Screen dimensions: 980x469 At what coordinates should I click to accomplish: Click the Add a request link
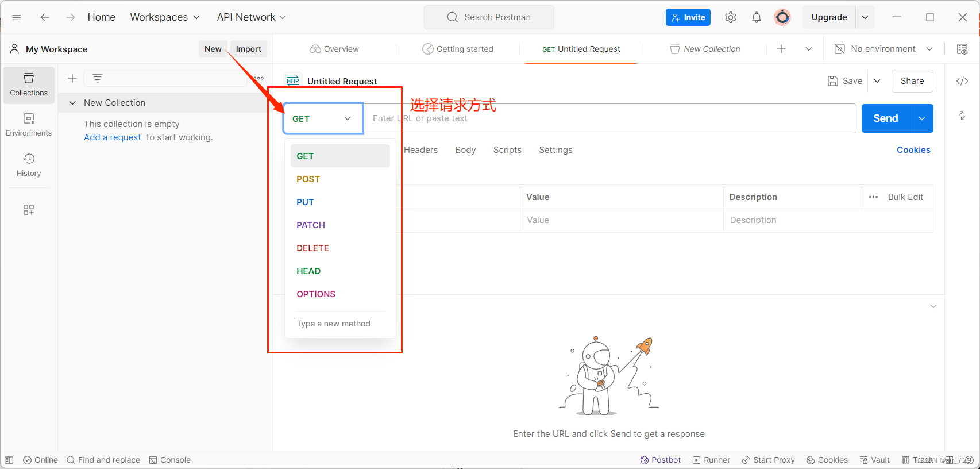point(113,137)
